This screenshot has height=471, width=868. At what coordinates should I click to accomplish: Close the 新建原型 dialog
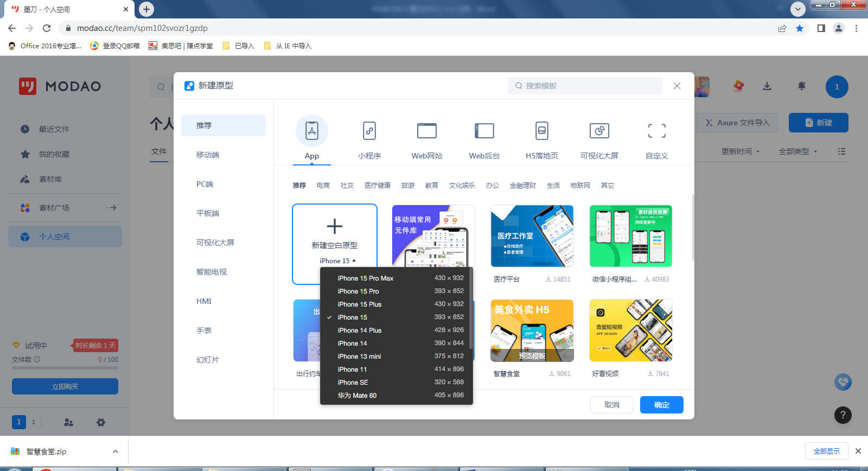pyautogui.click(x=677, y=86)
